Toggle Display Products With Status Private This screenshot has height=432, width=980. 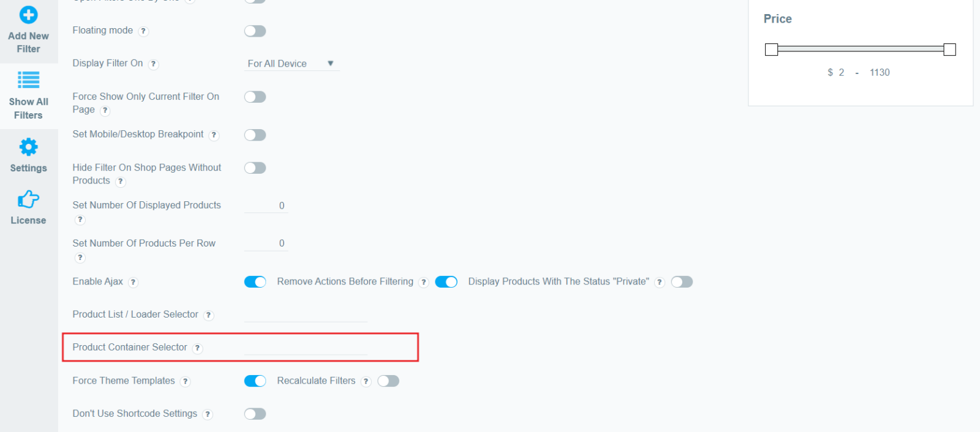point(682,281)
